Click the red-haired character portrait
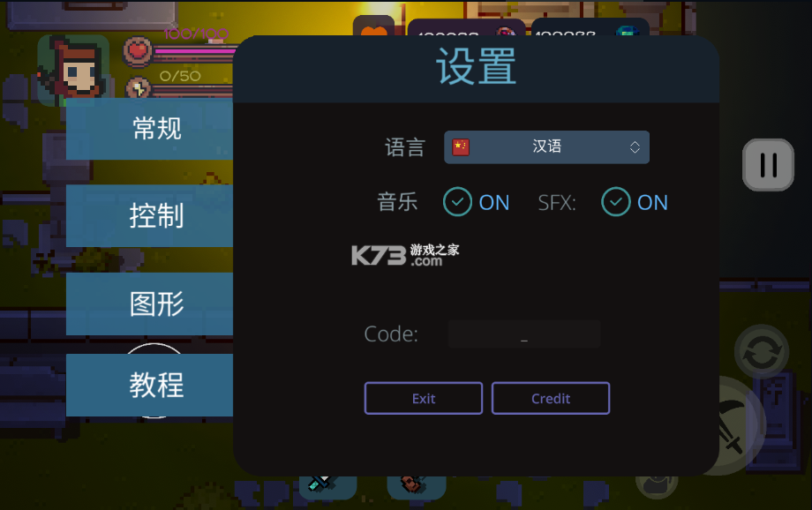The height and width of the screenshot is (510, 812). click(73, 67)
